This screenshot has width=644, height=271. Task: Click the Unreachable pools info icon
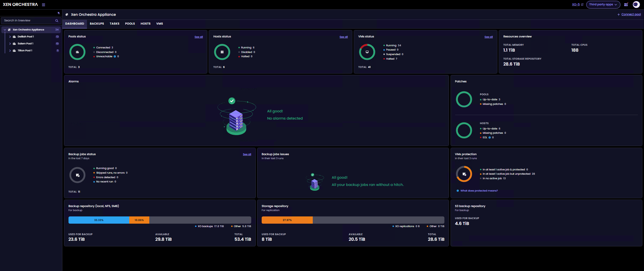[x=115, y=56]
